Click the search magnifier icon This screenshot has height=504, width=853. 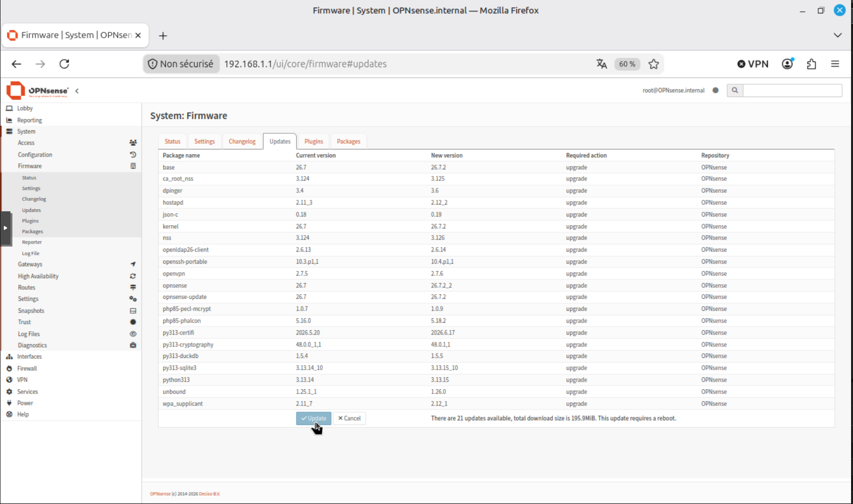tap(735, 90)
